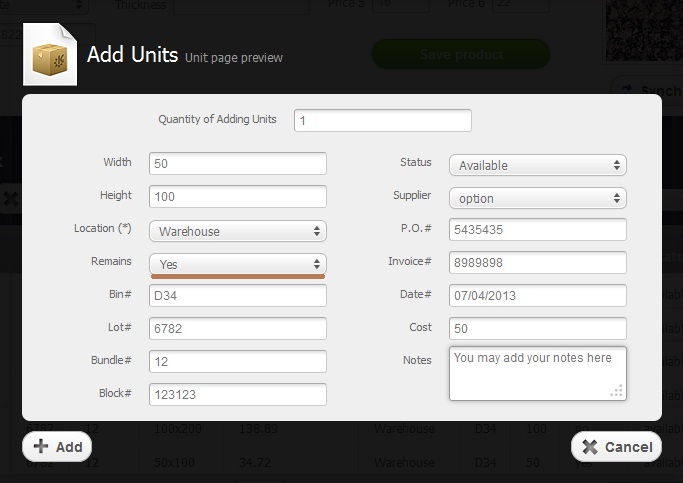
Task: Click the Lot# input field
Action: [238, 329]
